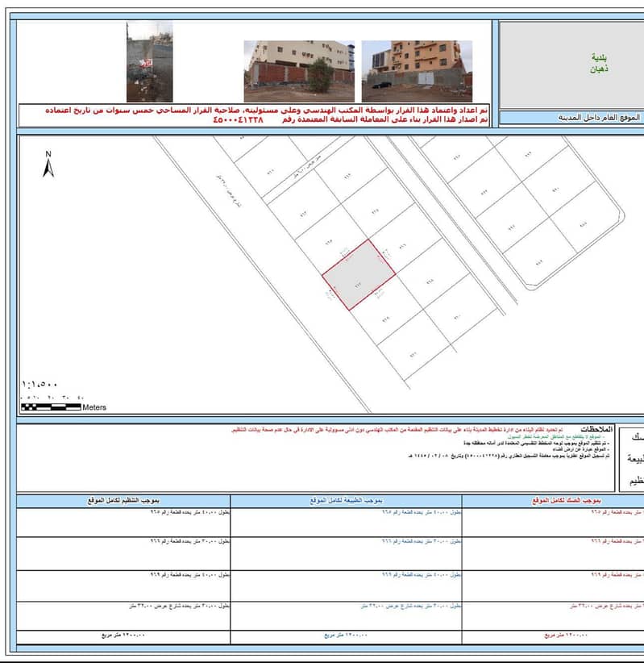Select the red-outlined gray plot on the map
Viewport: 644px width, 663px height.
point(359,275)
